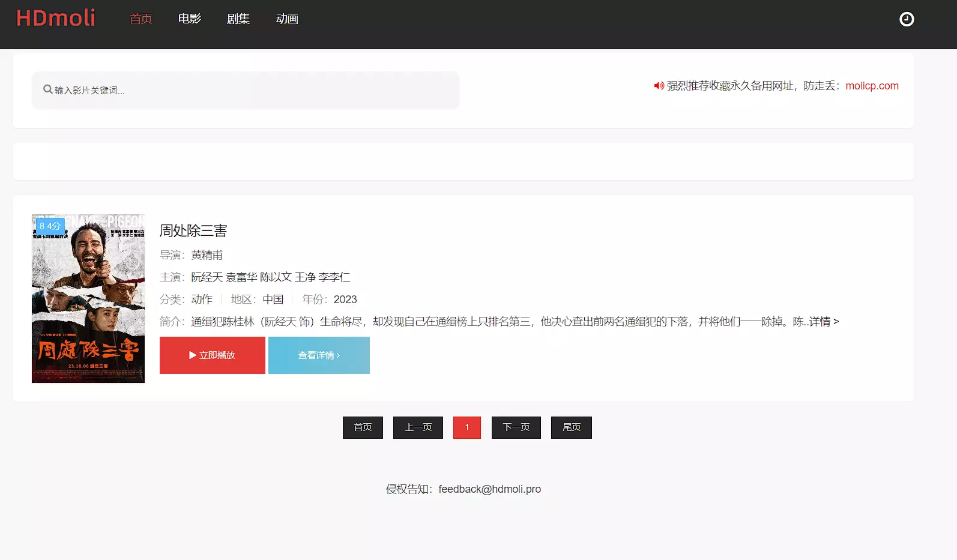Focus the movie keyword search field
957x560 pixels.
pyautogui.click(x=252, y=90)
